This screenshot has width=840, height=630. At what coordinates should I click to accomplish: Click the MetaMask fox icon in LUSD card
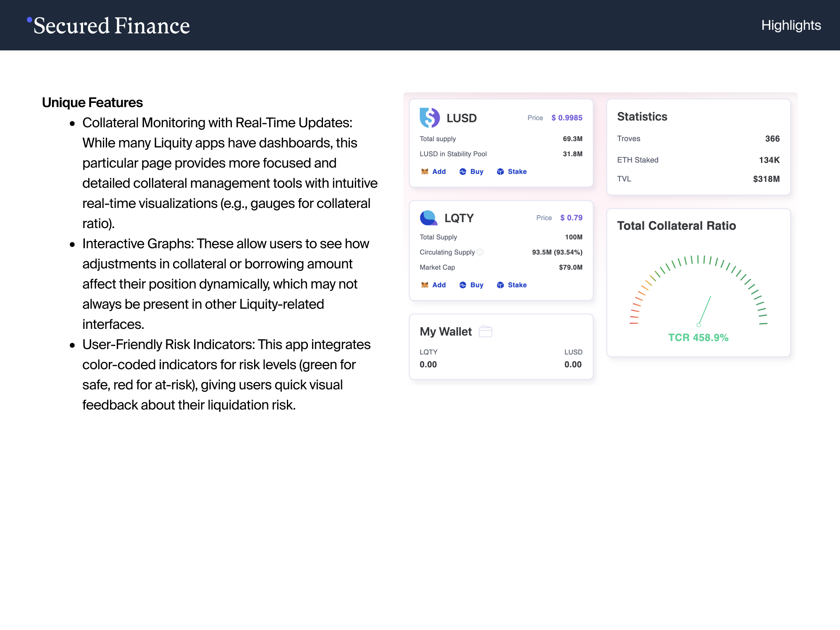tap(425, 171)
